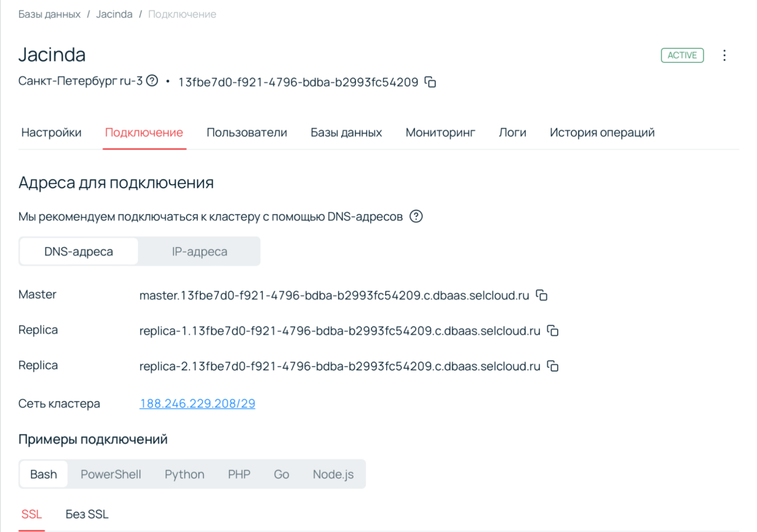
Task: Select the Bash example
Action: 44,474
